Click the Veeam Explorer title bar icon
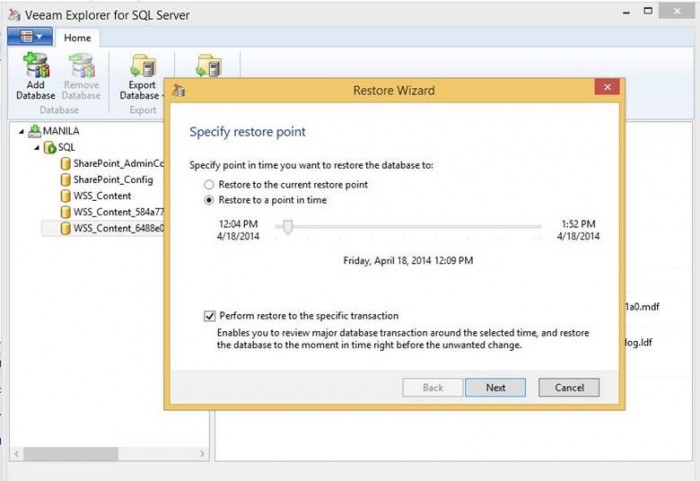700x481 pixels. pyautogui.click(x=14, y=15)
